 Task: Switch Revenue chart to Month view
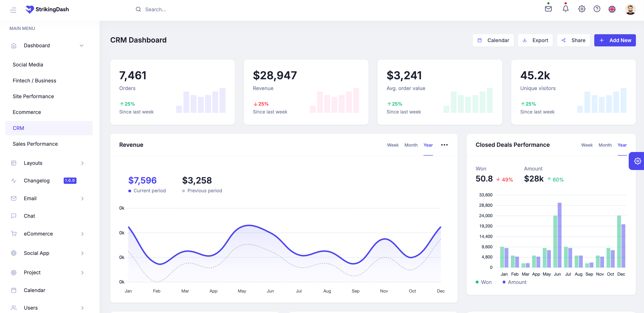click(x=411, y=145)
